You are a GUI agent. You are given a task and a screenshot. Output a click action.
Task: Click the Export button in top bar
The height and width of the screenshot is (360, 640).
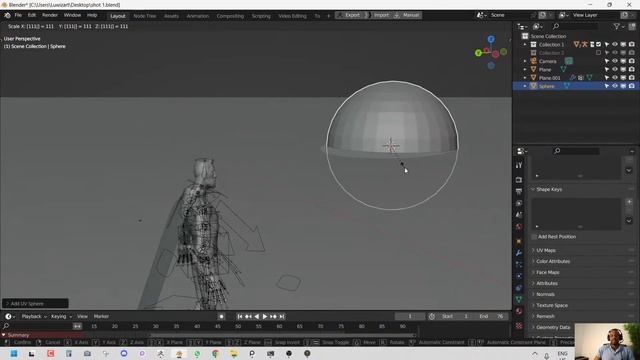[x=352, y=15]
